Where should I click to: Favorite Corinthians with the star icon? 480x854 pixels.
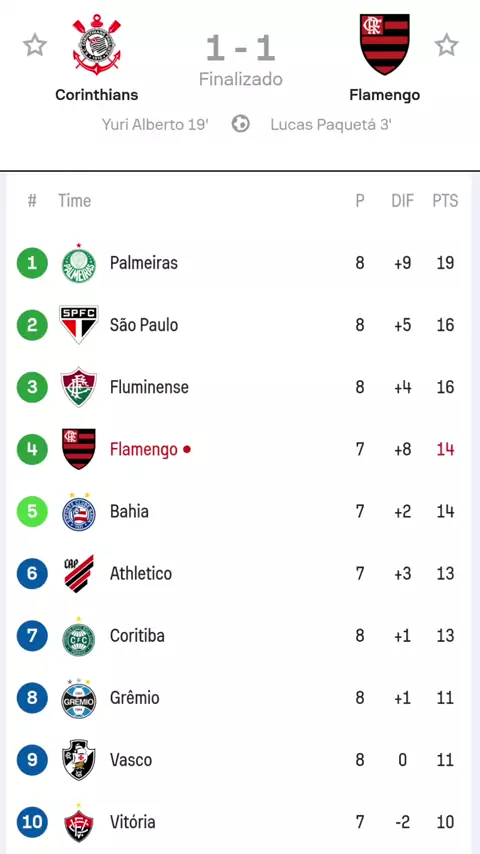[35, 45]
